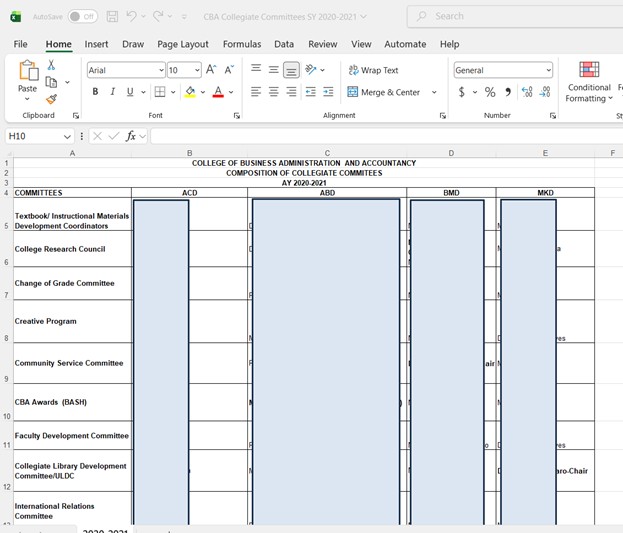Screen dimensions: 623x533
Task: Apply the yellow Fill Color swatch
Action: pos(190,92)
